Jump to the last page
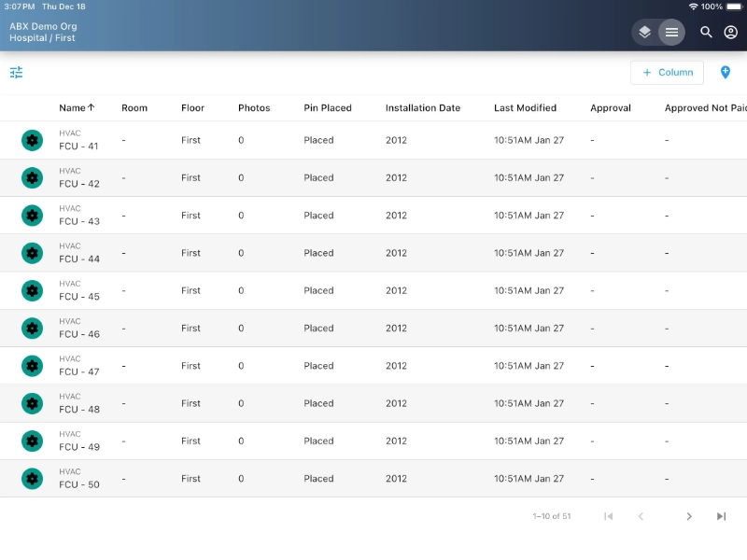747x560 pixels. (721, 516)
